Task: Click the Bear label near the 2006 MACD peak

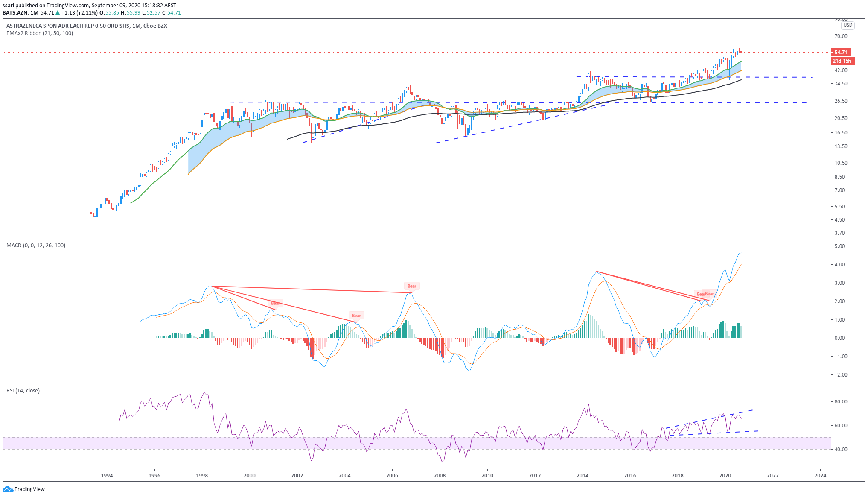Action: coord(412,286)
